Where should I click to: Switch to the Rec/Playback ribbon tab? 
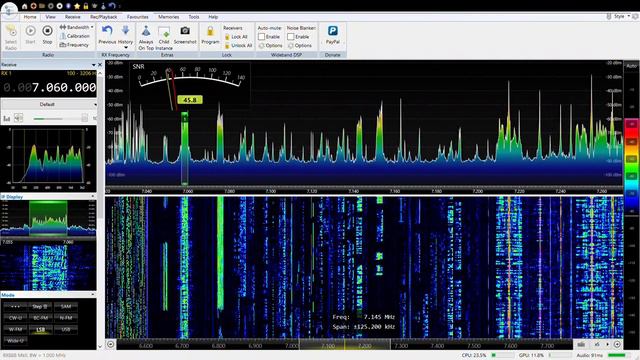104,17
